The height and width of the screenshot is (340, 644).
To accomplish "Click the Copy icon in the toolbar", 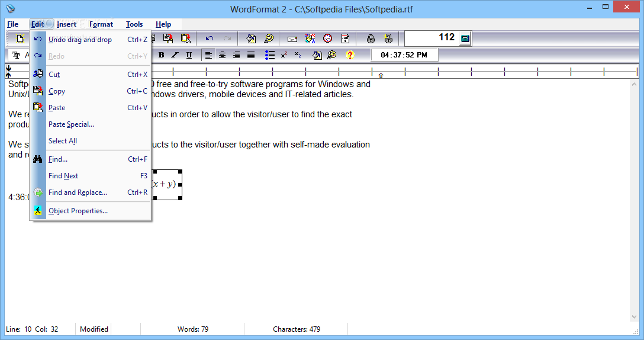I will pos(168,39).
